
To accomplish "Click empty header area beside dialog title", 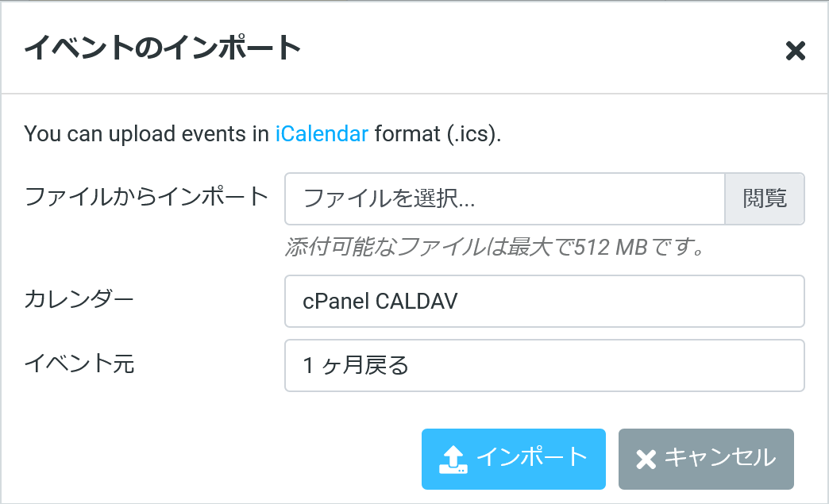I will click(540, 49).
